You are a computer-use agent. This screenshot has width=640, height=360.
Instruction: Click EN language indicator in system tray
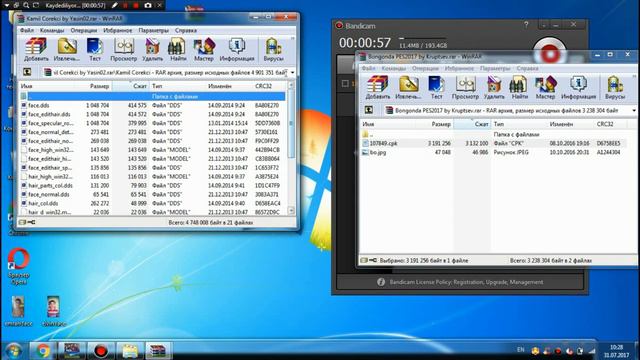point(520,350)
